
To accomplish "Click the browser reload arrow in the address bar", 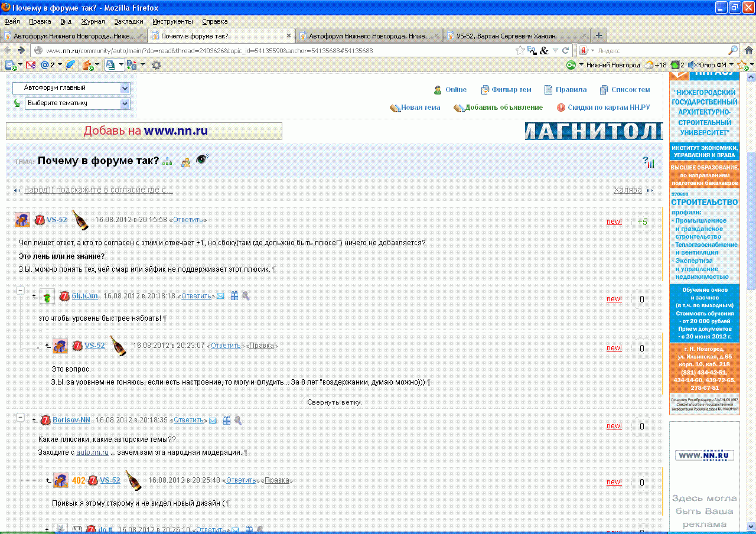I will click(x=565, y=51).
